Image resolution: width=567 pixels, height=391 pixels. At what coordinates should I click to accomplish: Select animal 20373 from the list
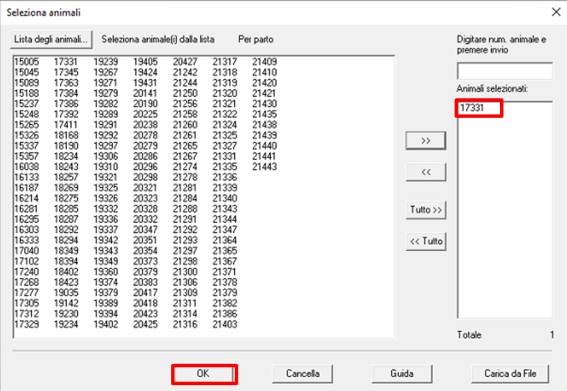click(145, 261)
